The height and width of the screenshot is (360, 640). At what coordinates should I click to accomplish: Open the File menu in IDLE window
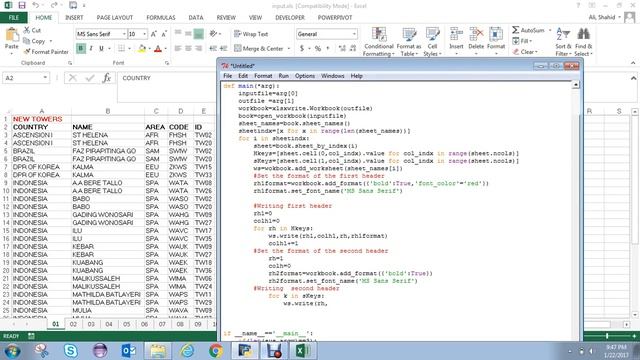click(x=227, y=76)
